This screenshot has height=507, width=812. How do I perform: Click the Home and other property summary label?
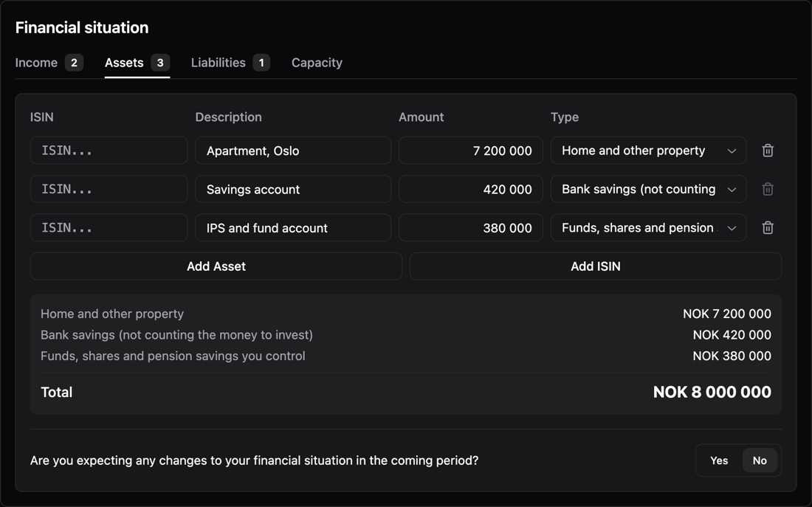point(112,314)
